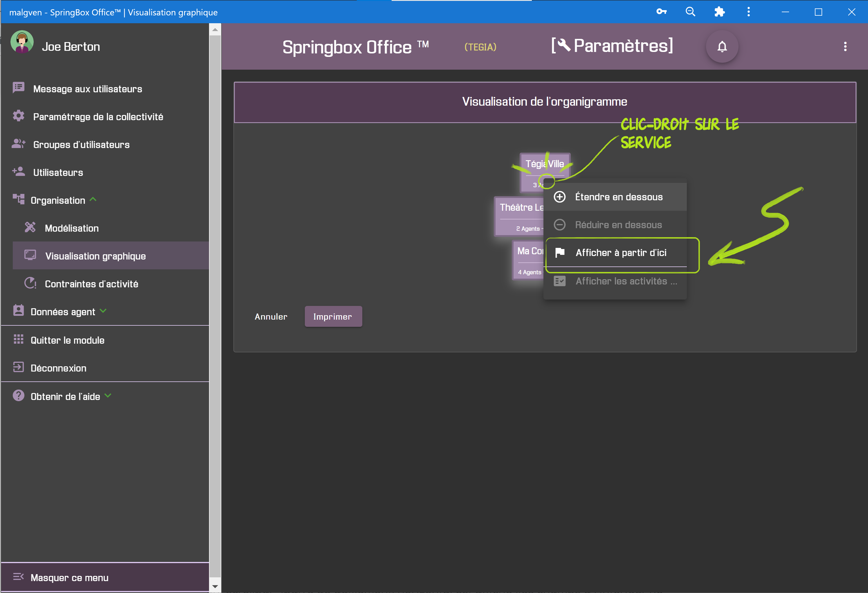
Task: Click the Ma Co service node
Action: (x=528, y=260)
